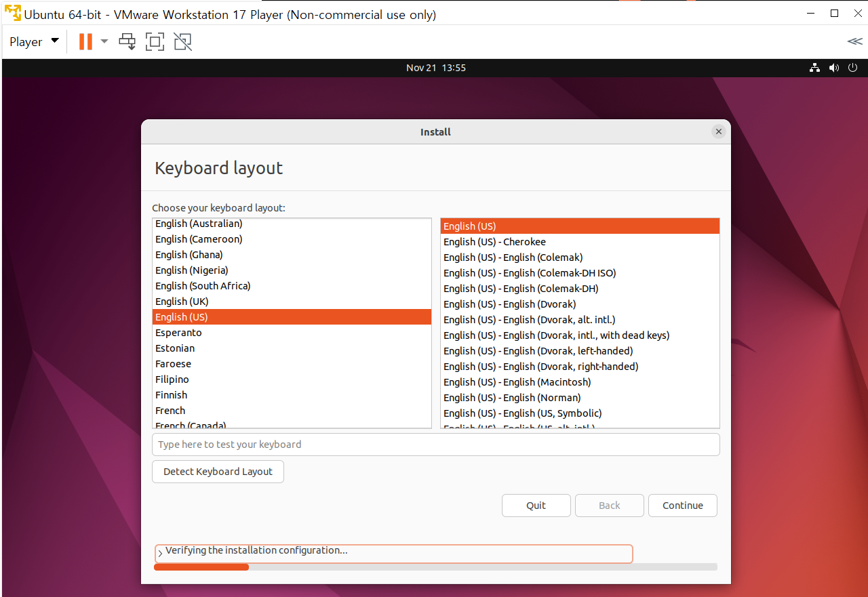
Task: Click the installation progress bar
Action: pos(435,567)
